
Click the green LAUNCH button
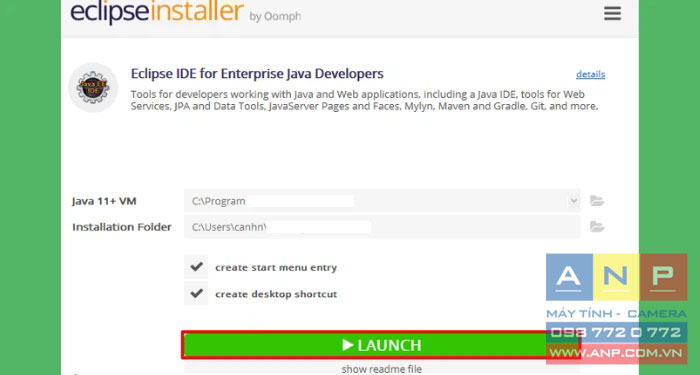(382, 345)
